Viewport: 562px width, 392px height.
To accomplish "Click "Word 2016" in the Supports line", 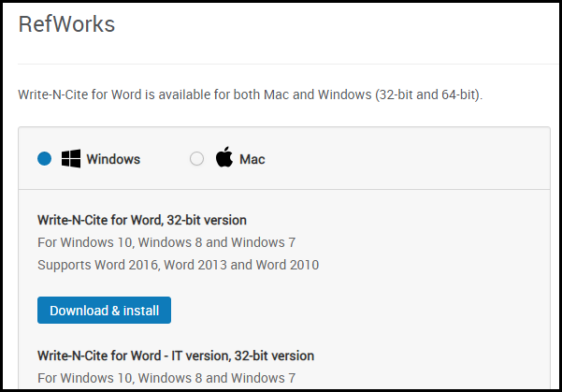I will tap(127, 265).
